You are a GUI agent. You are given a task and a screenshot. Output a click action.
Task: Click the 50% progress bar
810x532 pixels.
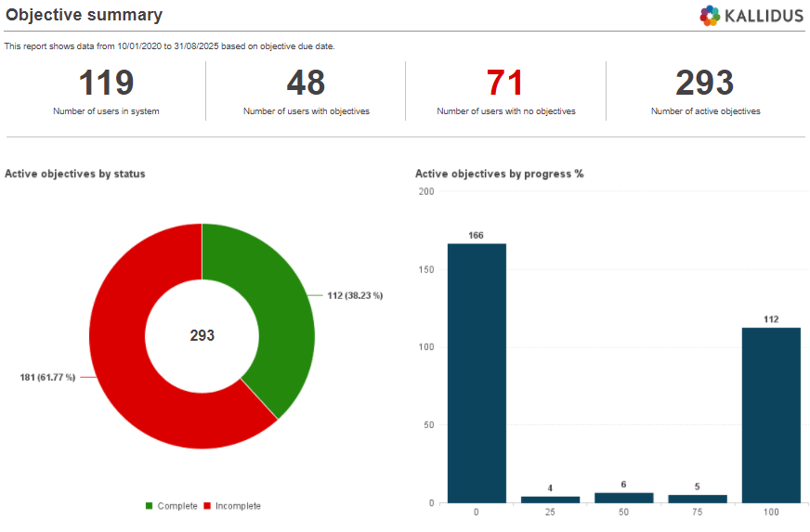623,498
